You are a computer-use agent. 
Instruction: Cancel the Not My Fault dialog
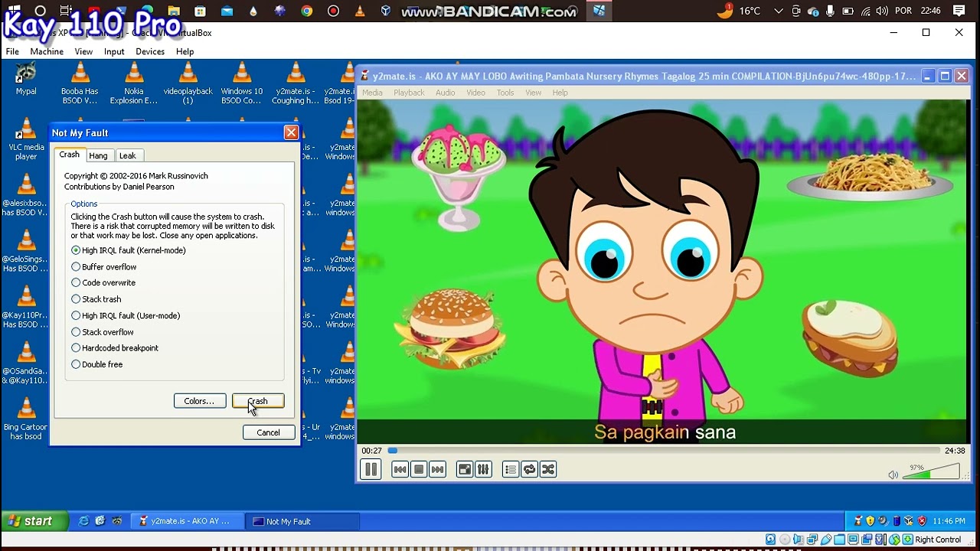click(x=268, y=432)
